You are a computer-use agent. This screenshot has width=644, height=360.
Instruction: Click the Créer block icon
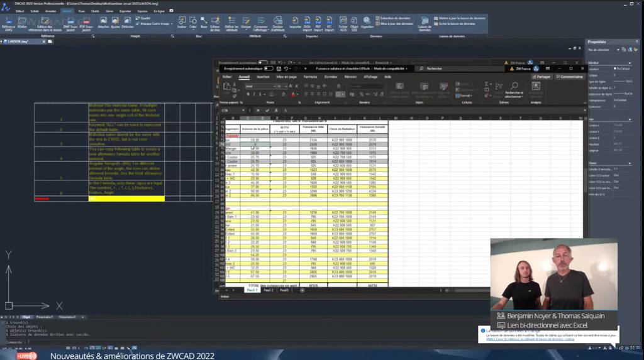point(193,23)
